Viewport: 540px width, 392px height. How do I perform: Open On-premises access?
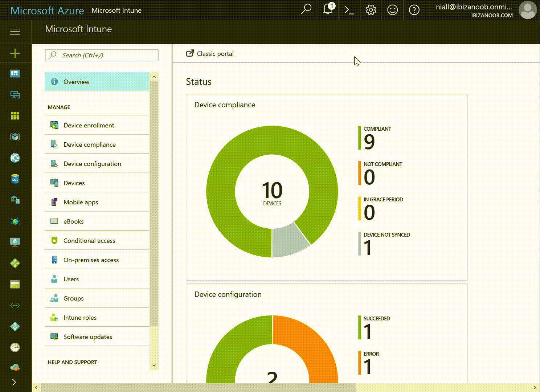pyautogui.click(x=97, y=260)
